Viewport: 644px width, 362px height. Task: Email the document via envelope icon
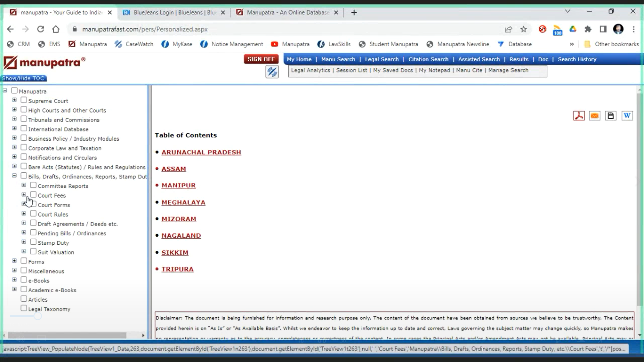(x=594, y=116)
